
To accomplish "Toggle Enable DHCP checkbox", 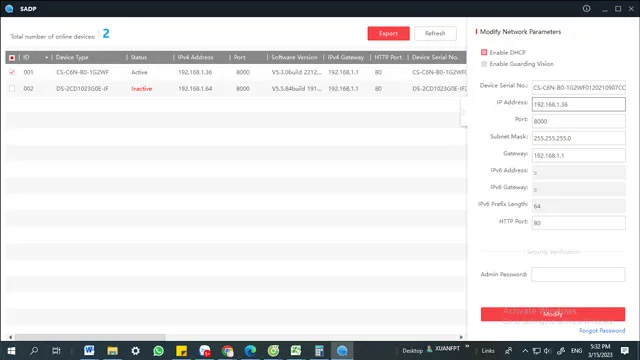I will 484,52.
